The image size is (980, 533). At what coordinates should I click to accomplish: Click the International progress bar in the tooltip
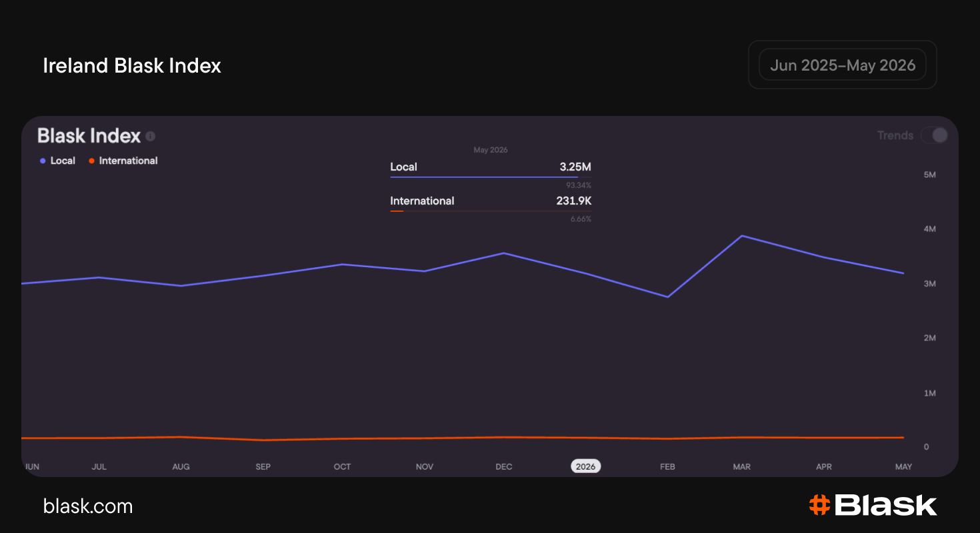click(x=491, y=211)
